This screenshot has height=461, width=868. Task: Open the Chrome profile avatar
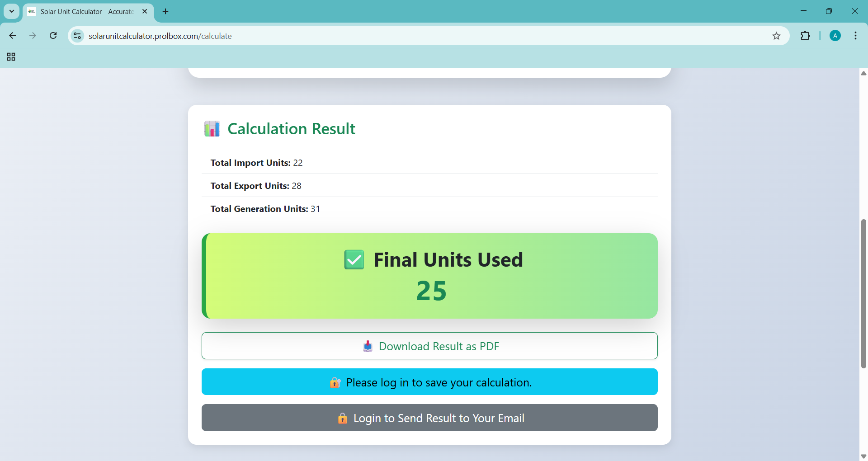835,36
